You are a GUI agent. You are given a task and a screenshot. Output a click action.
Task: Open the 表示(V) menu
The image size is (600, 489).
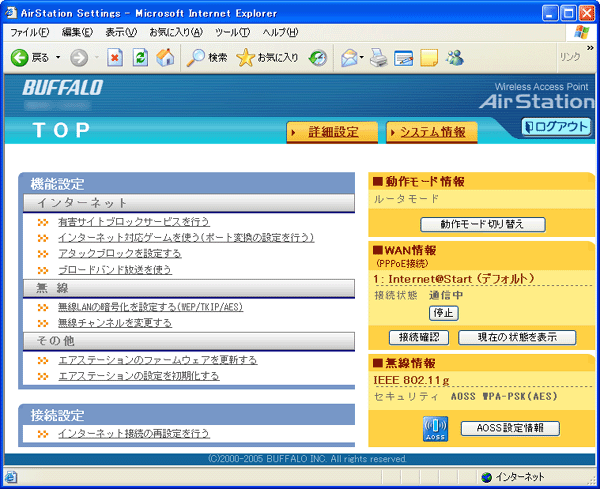pos(121,32)
